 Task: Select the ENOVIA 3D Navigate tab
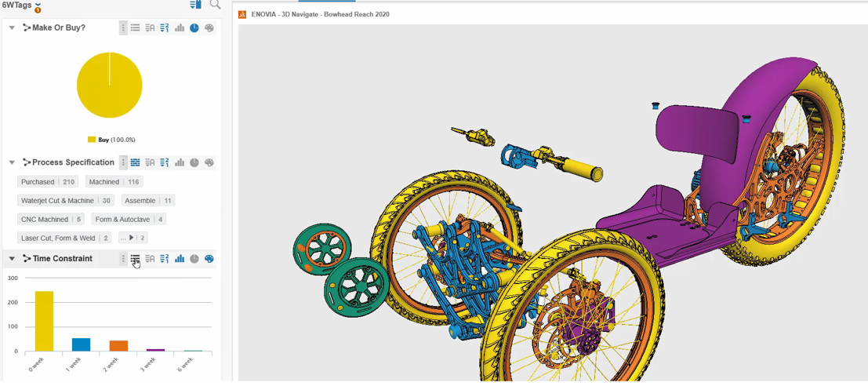(x=321, y=14)
